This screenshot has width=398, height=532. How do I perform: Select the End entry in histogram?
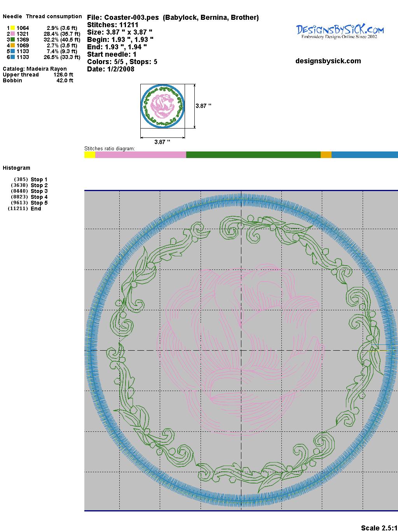click(36, 209)
